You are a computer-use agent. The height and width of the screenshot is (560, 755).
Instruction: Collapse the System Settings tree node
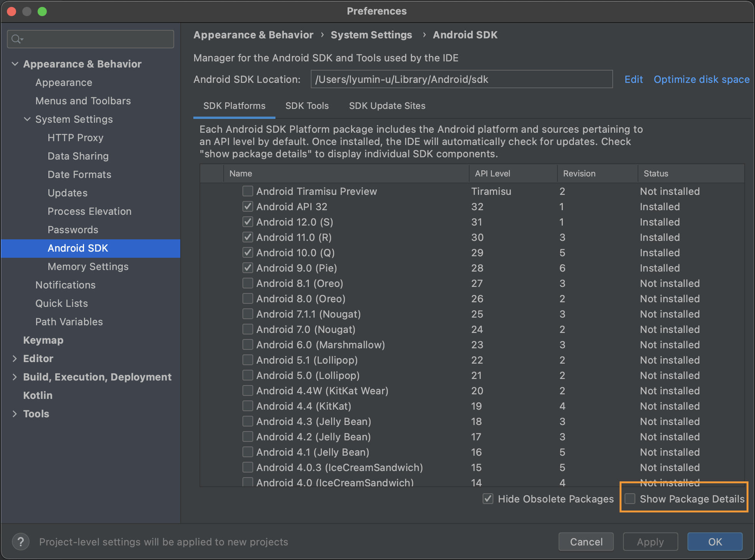(x=27, y=119)
